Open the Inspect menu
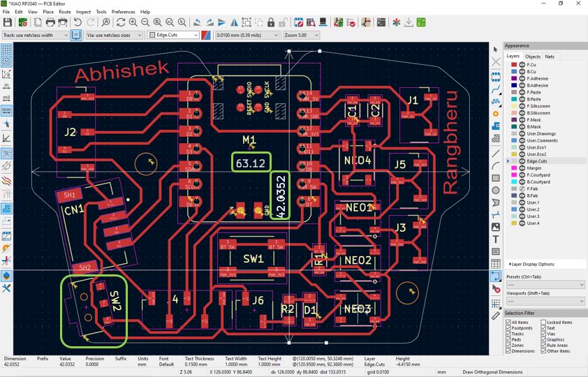This screenshot has width=588, height=377. pos(83,12)
